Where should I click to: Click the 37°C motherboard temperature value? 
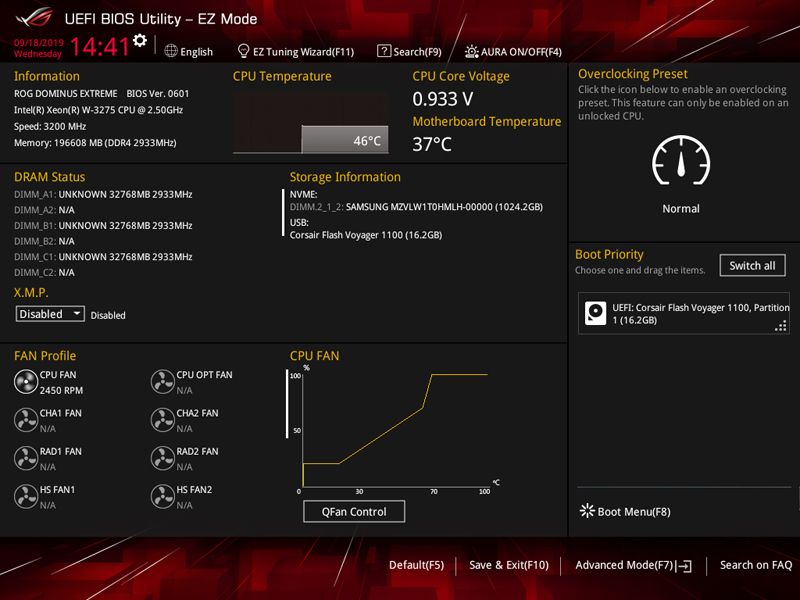[432, 144]
